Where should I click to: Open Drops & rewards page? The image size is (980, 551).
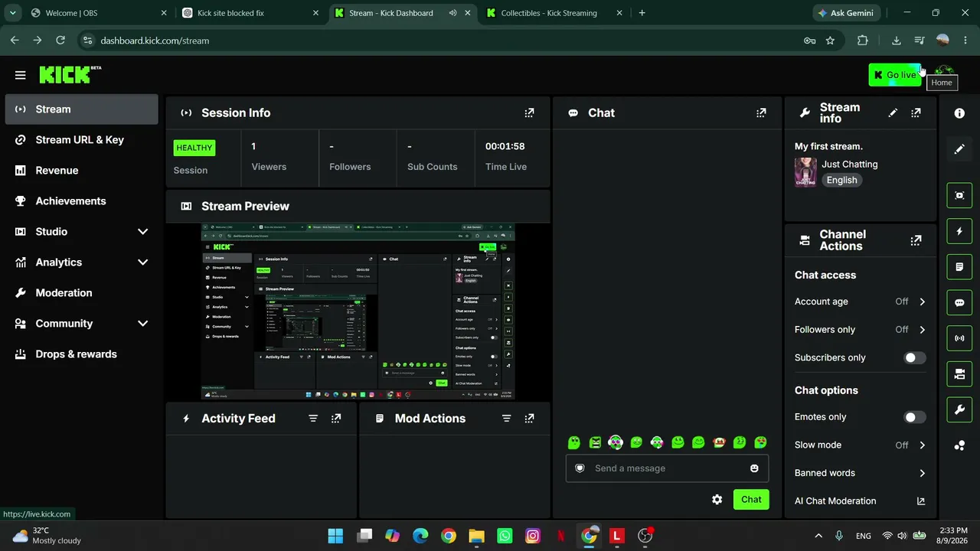[x=82, y=354]
